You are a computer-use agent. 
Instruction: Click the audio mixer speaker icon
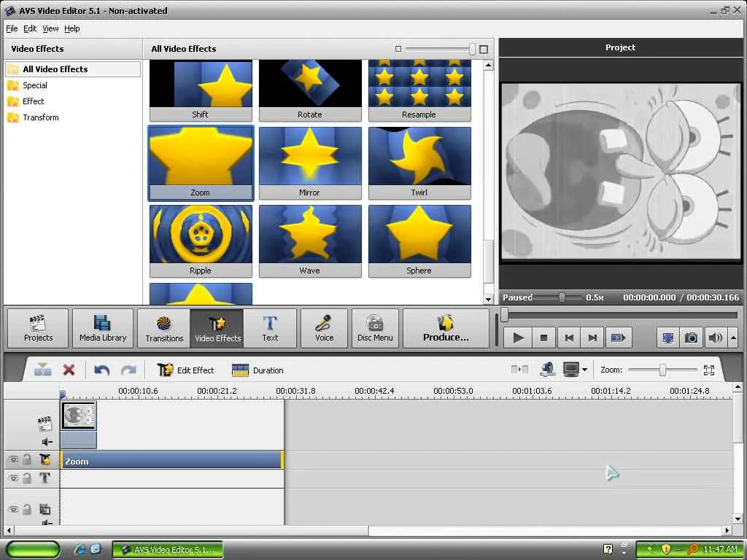[548, 369]
